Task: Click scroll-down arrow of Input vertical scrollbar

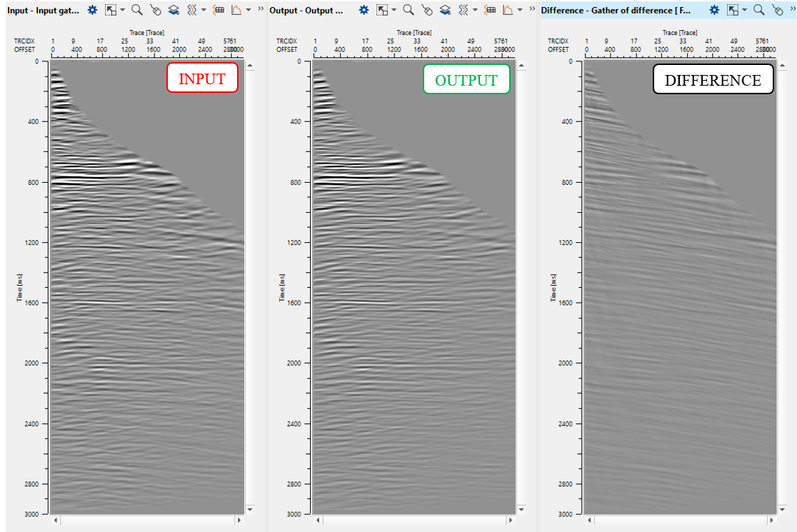Action: coord(250,509)
